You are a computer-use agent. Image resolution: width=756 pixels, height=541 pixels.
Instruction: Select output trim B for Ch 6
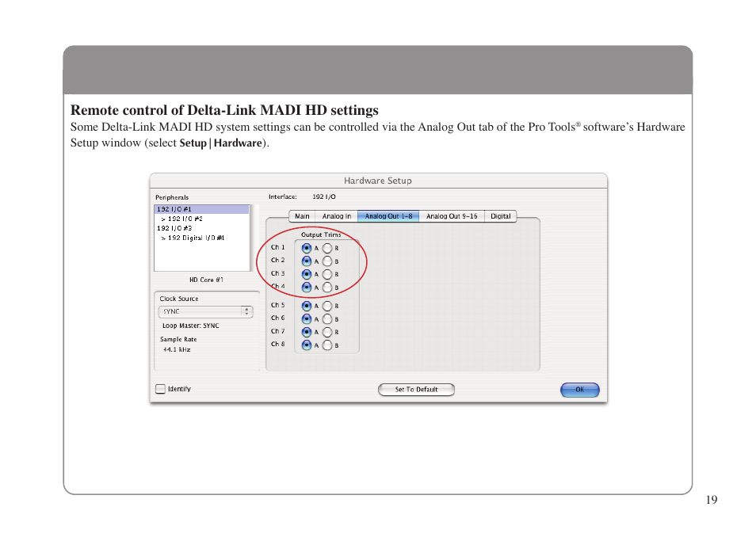coord(327,319)
